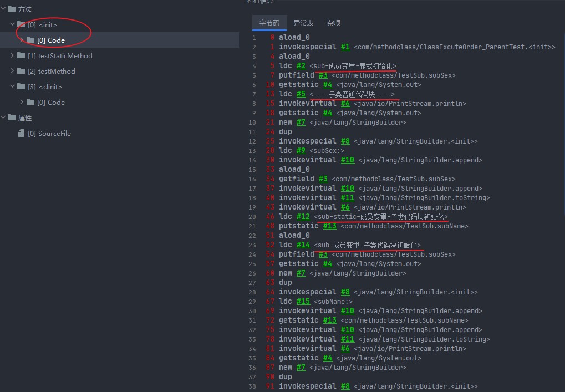The image size is (565, 392).
Task: Collapse the [3] <clinit> node
Action: (x=12, y=86)
